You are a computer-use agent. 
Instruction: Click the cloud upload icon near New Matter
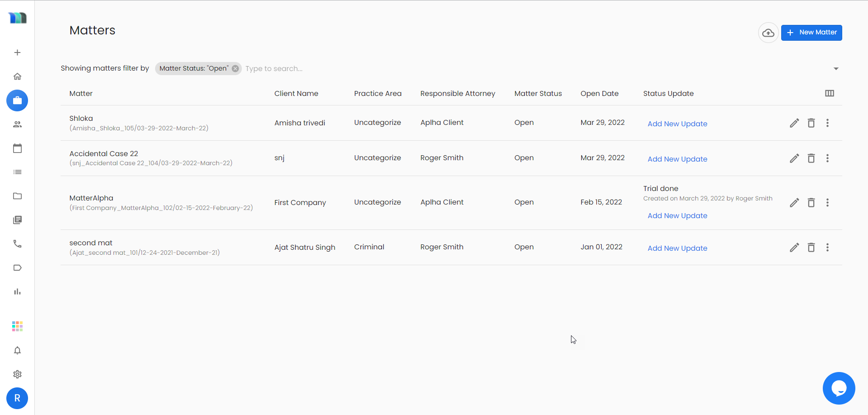769,33
